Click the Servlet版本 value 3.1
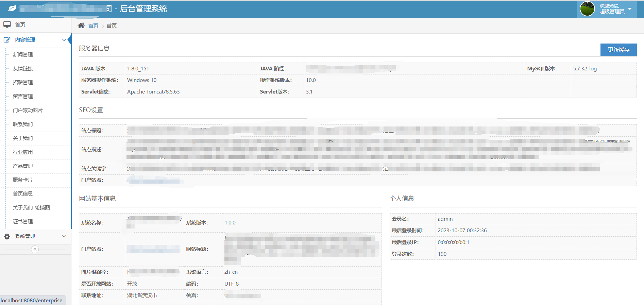This screenshot has width=644, height=305. [x=309, y=91]
